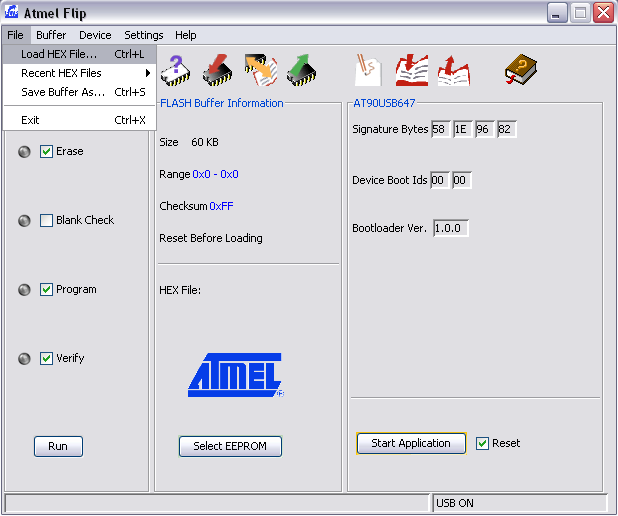Image resolution: width=618 pixels, height=516 pixels.
Task: Click the Read Target Device Memory green-arrow chip icon
Action: click(302, 70)
